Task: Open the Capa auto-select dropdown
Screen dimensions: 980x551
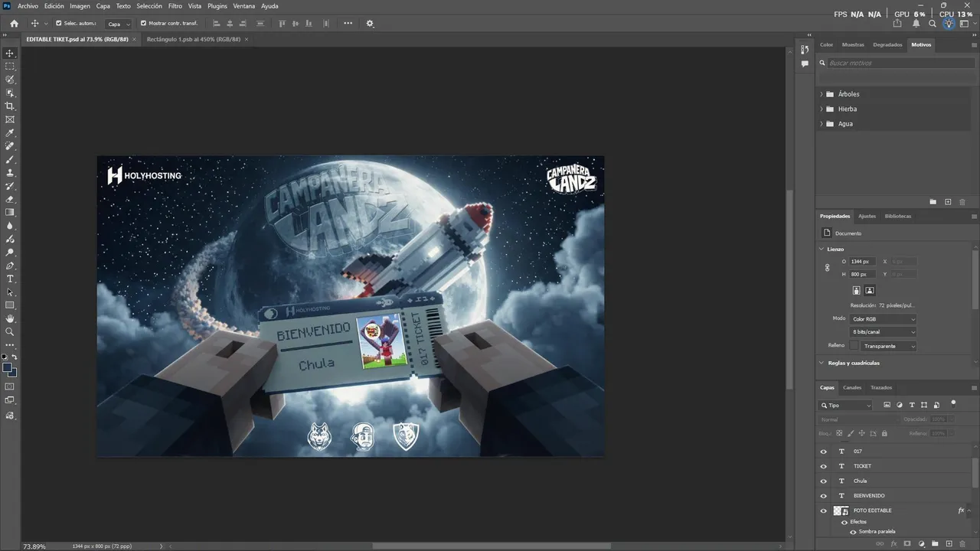Action: tap(118, 24)
